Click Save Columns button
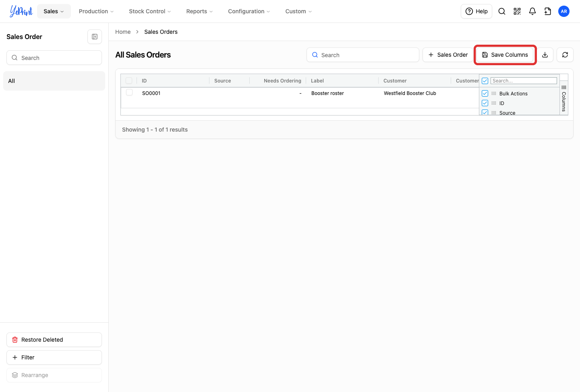Viewport: 580px width, 392px height. tap(505, 55)
